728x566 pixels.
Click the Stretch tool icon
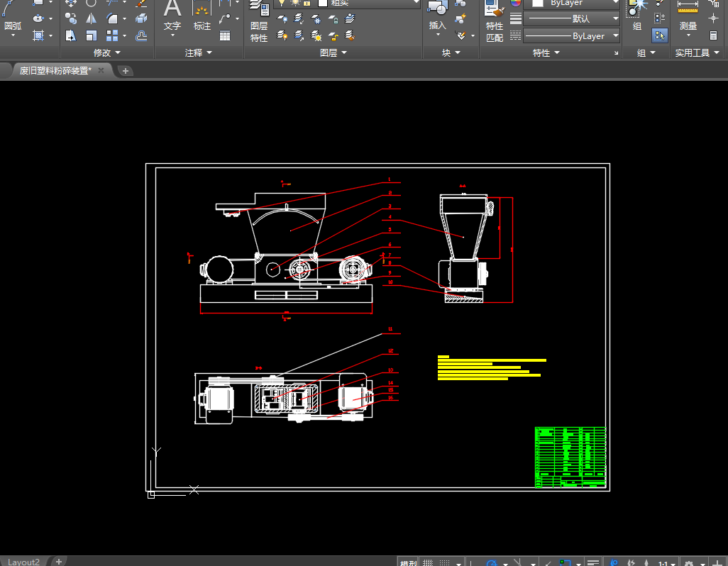click(x=70, y=35)
